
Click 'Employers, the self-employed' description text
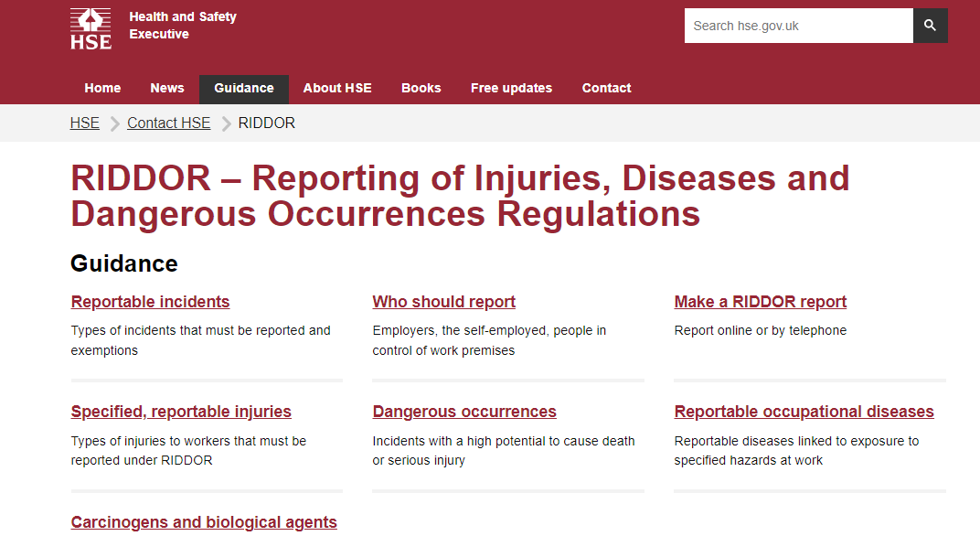(489, 340)
